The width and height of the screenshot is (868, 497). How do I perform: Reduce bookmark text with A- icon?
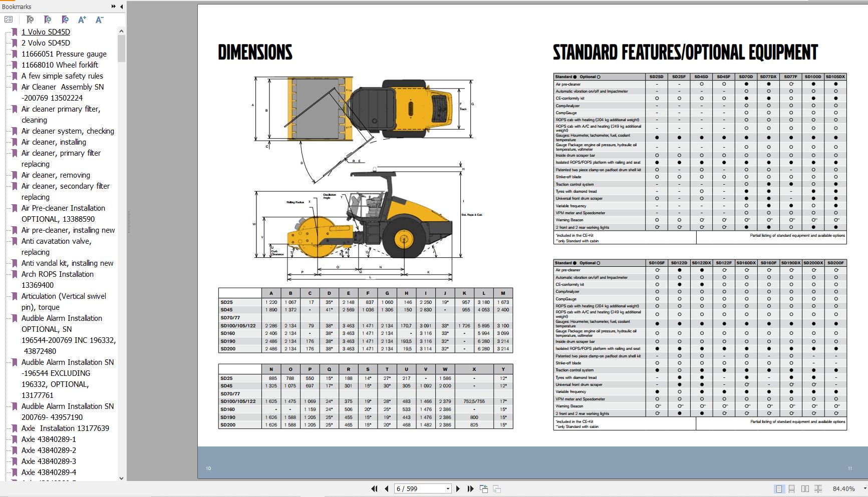(x=99, y=20)
